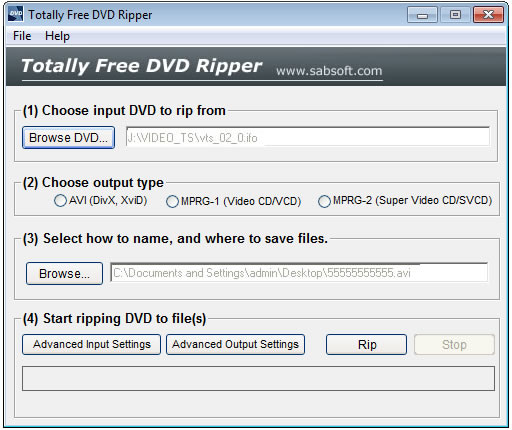This screenshot has height=430, width=512.
Task: Click the input DVD path field
Action: (308, 137)
